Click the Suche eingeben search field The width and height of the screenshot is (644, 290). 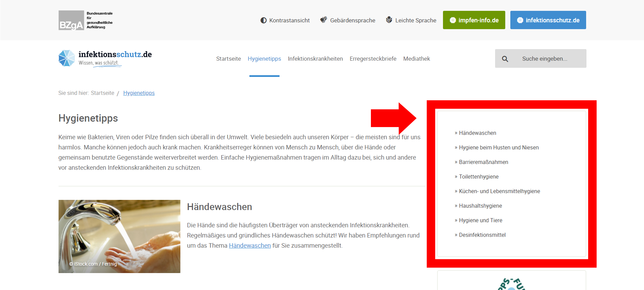[540, 59]
